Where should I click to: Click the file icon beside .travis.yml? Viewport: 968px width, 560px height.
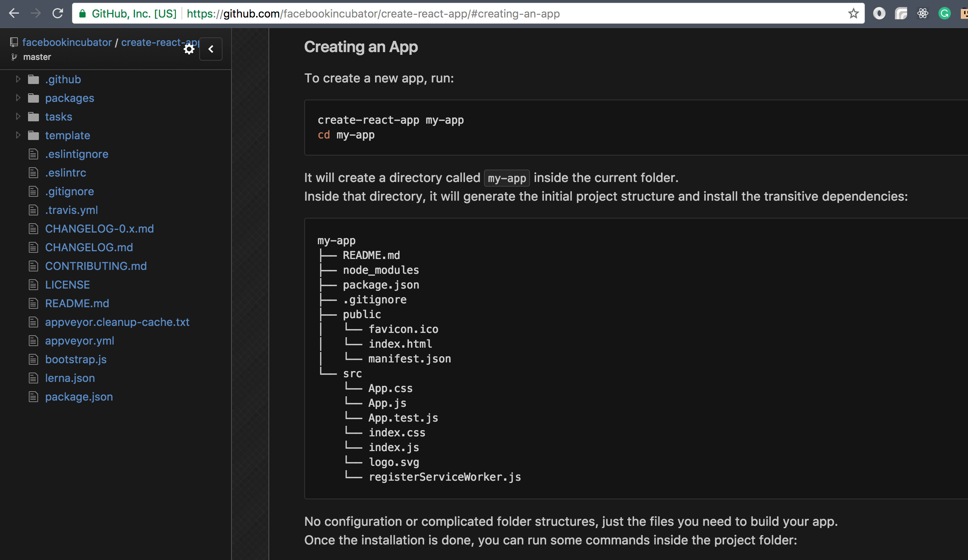(33, 210)
